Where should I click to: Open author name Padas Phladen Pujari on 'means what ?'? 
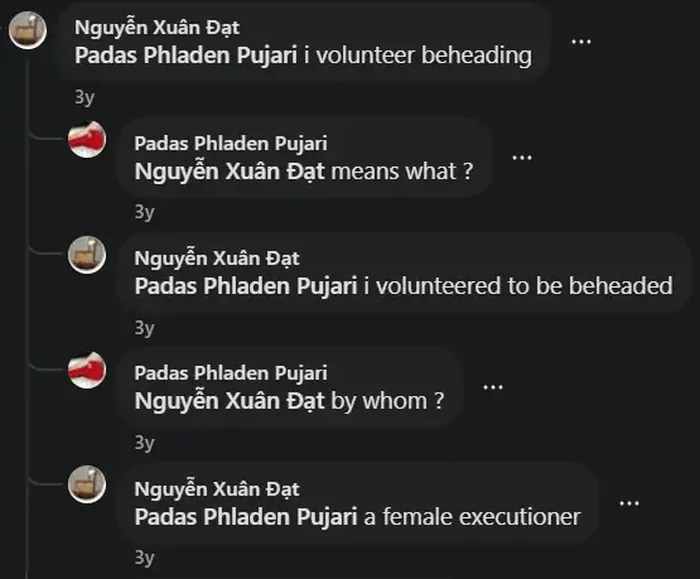tap(231, 144)
